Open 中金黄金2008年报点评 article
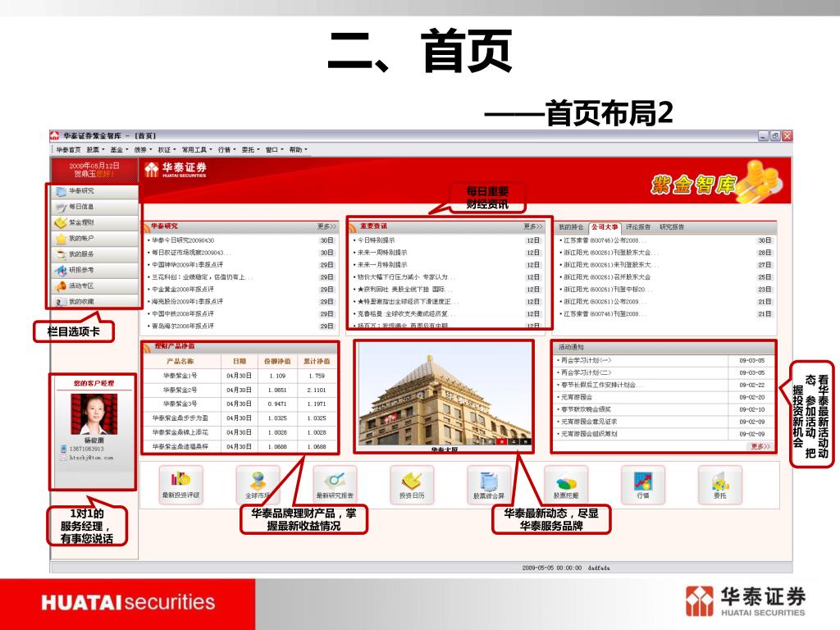This screenshot has width=840, height=630. point(182,290)
